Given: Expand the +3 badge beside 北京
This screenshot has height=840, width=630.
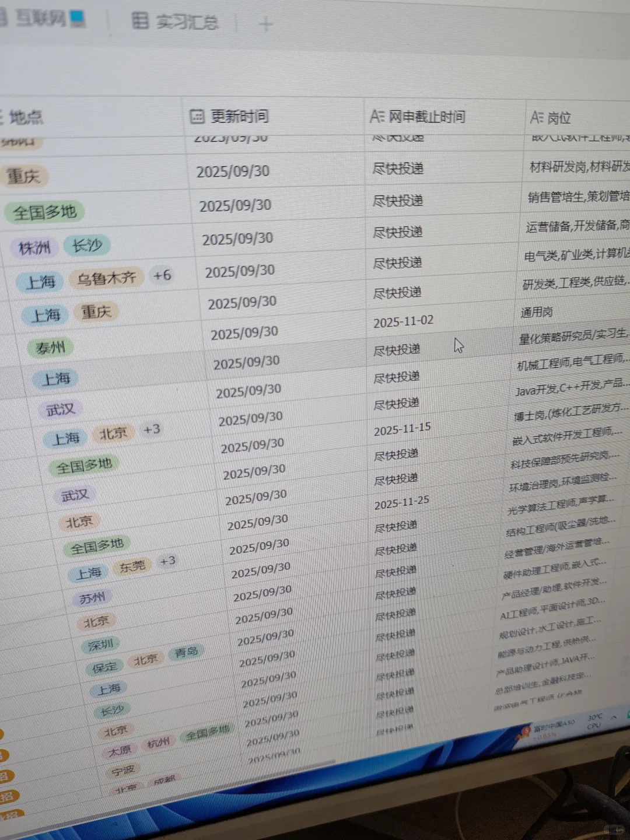Looking at the screenshot, I should click(152, 429).
